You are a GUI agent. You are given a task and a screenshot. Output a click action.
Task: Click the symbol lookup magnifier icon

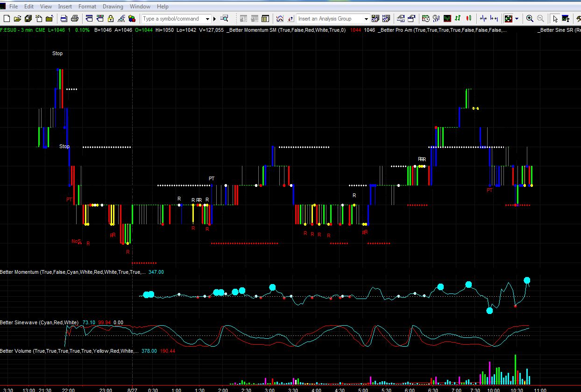[x=224, y=19]
